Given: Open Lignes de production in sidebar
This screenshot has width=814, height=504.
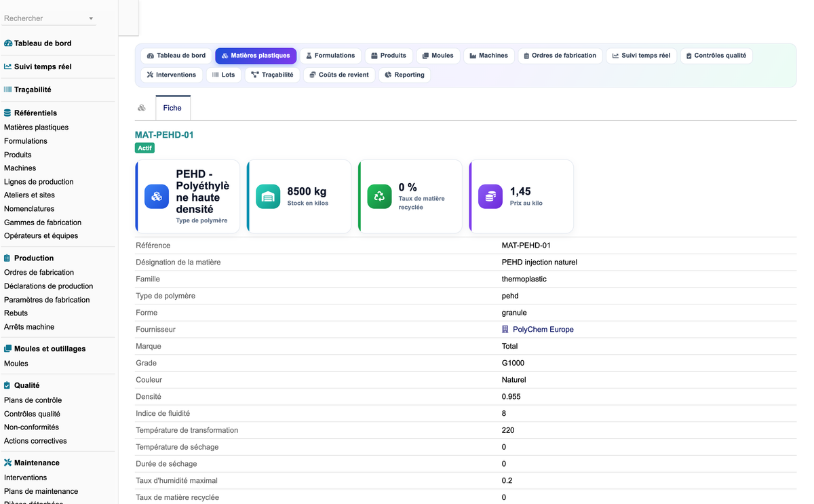Looking at the screenshot, I should 39,182.
